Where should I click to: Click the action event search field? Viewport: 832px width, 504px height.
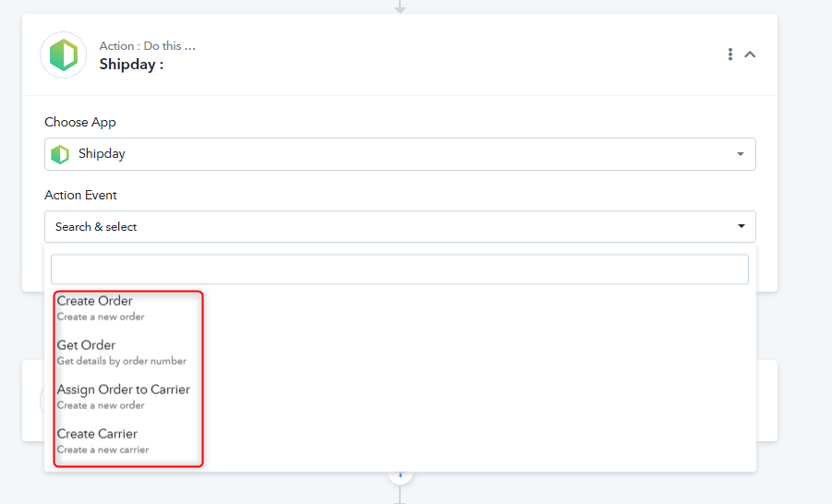click(x=400, y=270)
